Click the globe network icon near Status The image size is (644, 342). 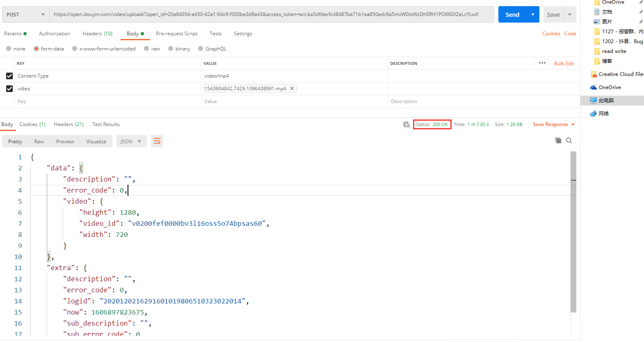(406, 124)
